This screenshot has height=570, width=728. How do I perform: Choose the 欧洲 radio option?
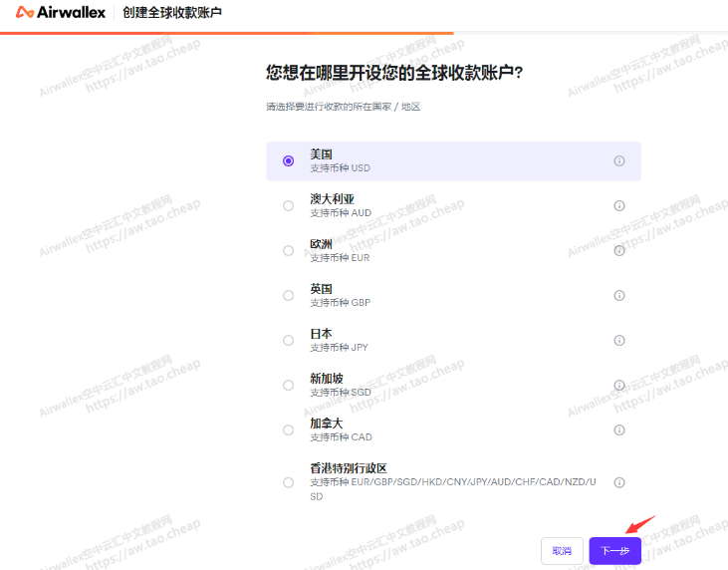[x=289, y=251]
